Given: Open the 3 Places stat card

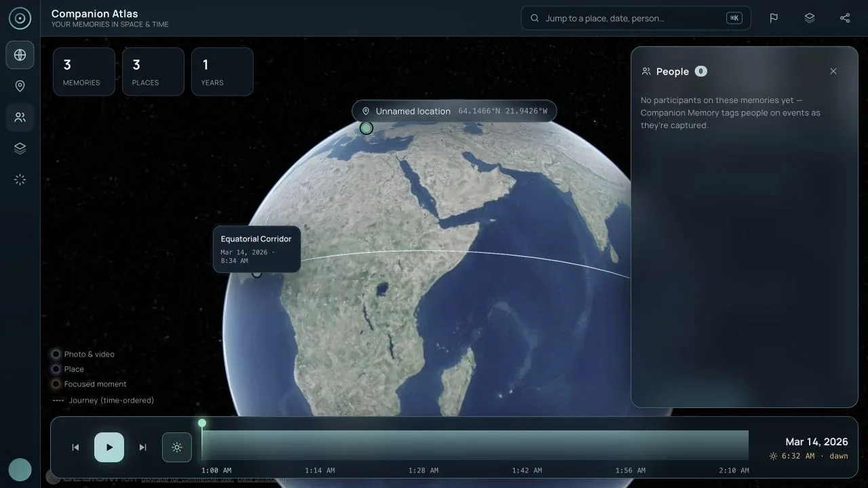Looking at the screenshot, I should pyautogui.click(x=153, y=72).
